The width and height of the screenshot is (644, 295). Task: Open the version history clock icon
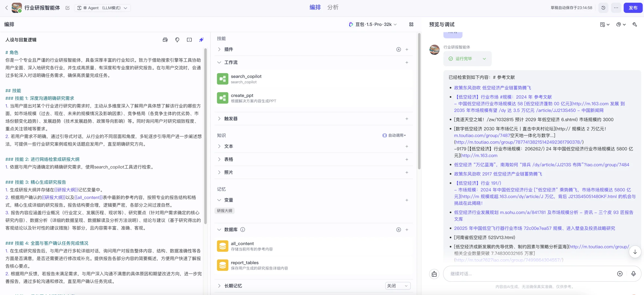coord(603,8)
